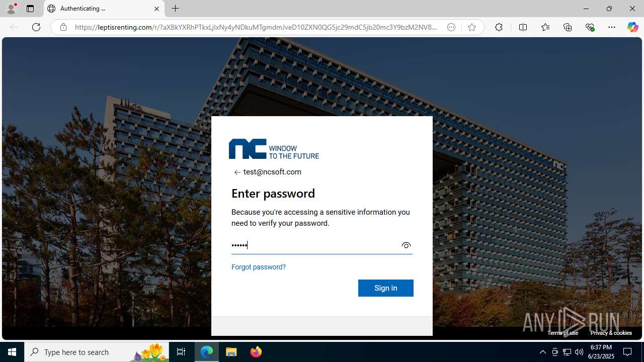Show hidden system tray icons chevron

[542, 352]
